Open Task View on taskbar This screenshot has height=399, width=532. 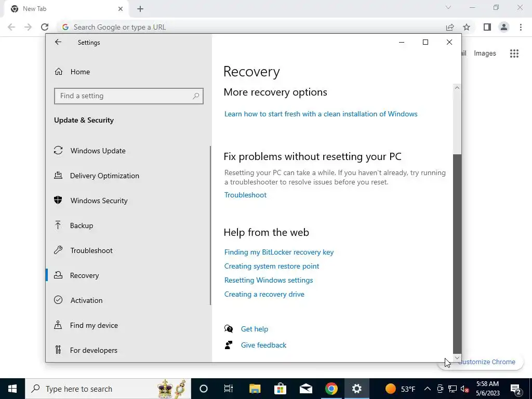click(229, 389)
